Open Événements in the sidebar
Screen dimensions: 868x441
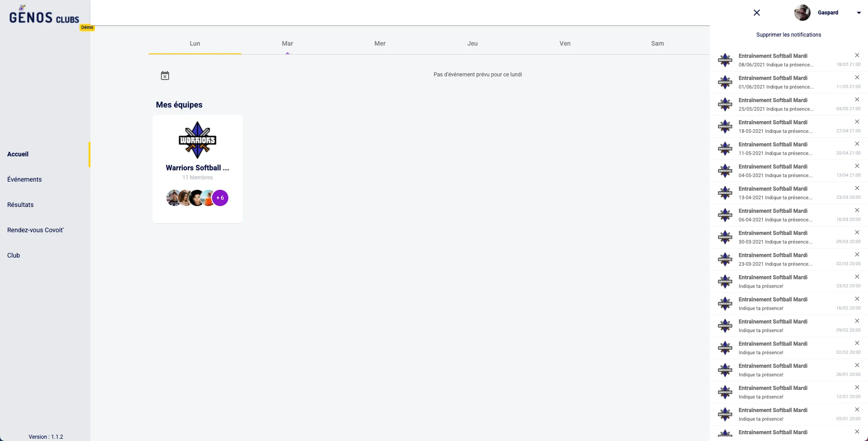[x=24, y=179]
